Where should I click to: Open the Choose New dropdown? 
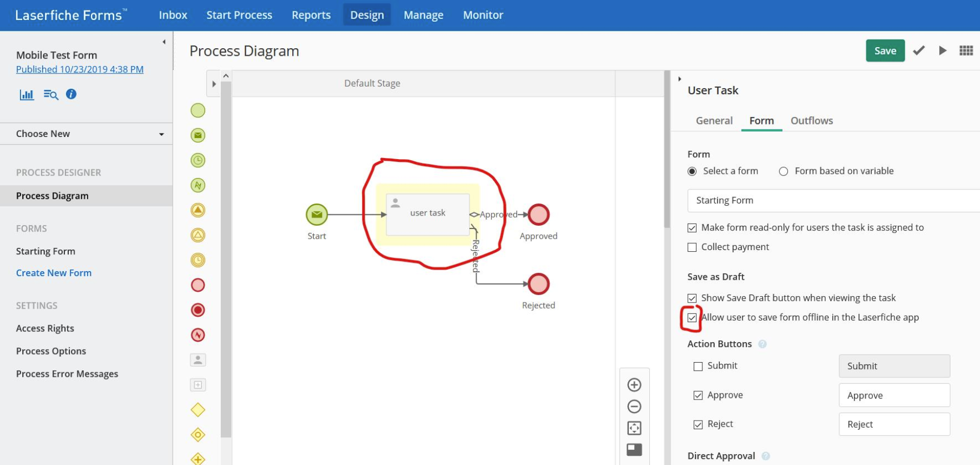point(87,134)
